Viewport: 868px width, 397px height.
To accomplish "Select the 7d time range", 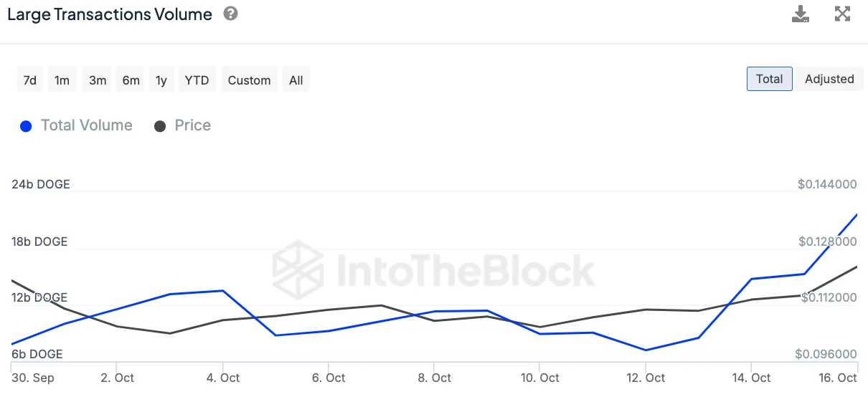I will pyautogui.click(x=29, y=80).
